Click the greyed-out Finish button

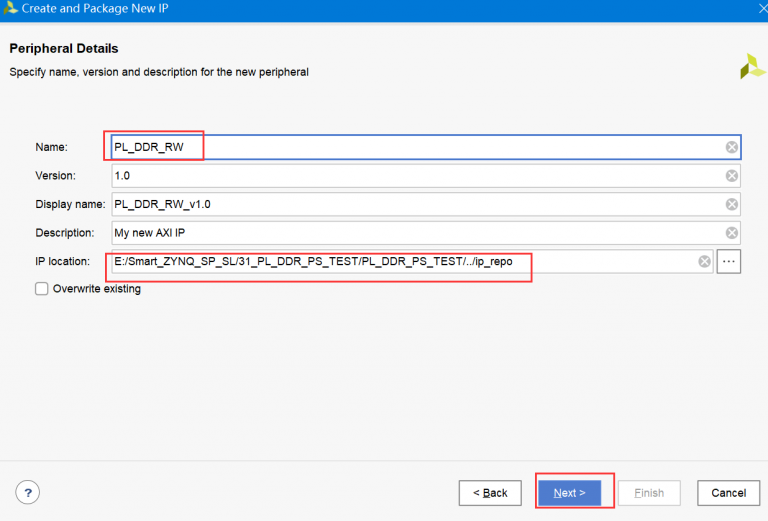tap(649, 493)
